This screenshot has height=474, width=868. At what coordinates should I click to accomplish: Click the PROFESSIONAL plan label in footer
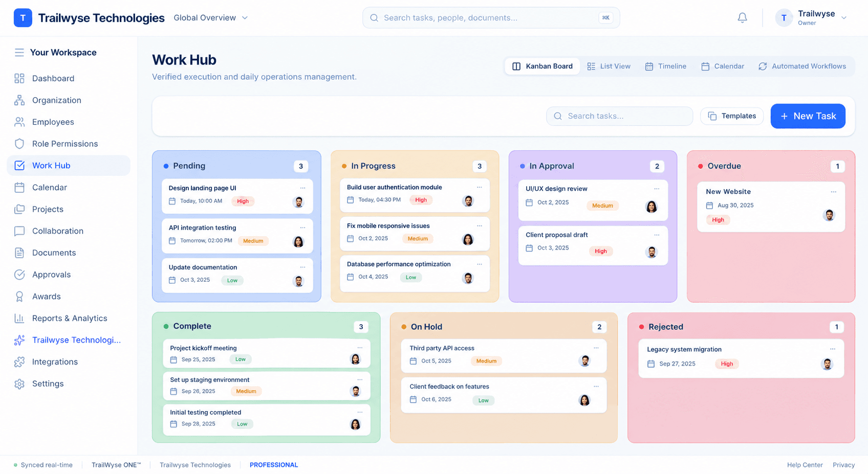pos(274,465)
